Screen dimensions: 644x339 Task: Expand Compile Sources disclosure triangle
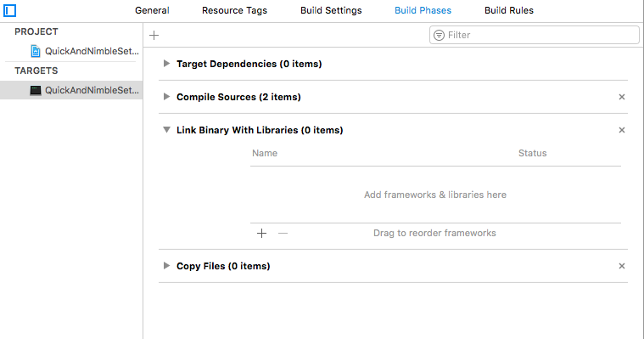coord(166,97)
